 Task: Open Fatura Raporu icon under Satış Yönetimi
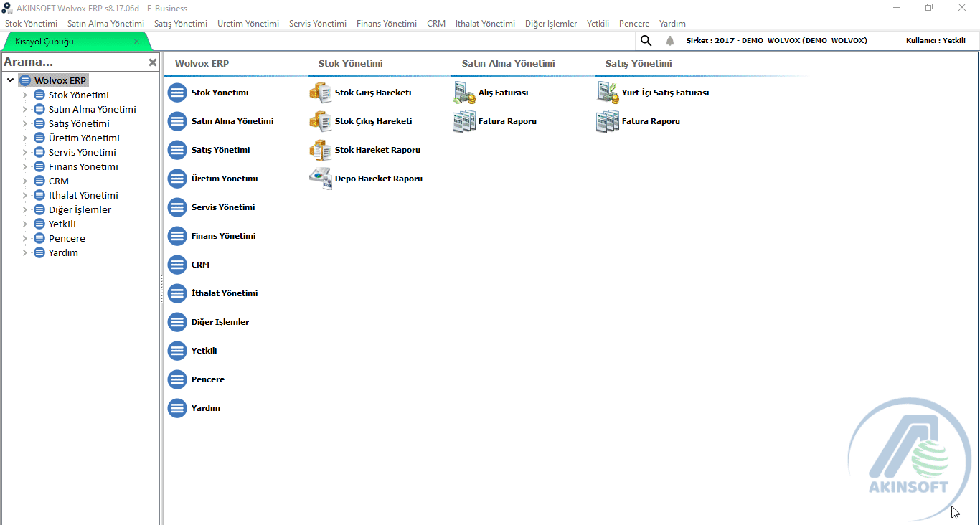click(607, 121)
